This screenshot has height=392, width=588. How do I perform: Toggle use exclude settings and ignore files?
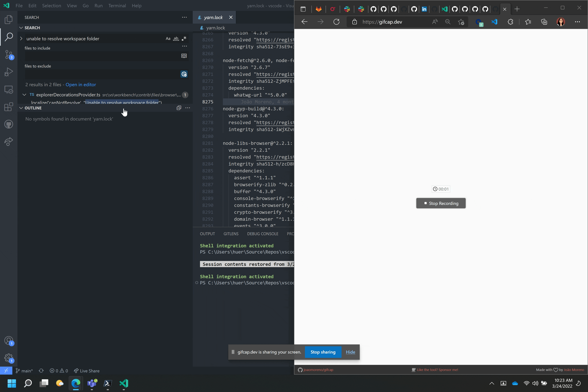pyautogui.click(x=184, y=74)
